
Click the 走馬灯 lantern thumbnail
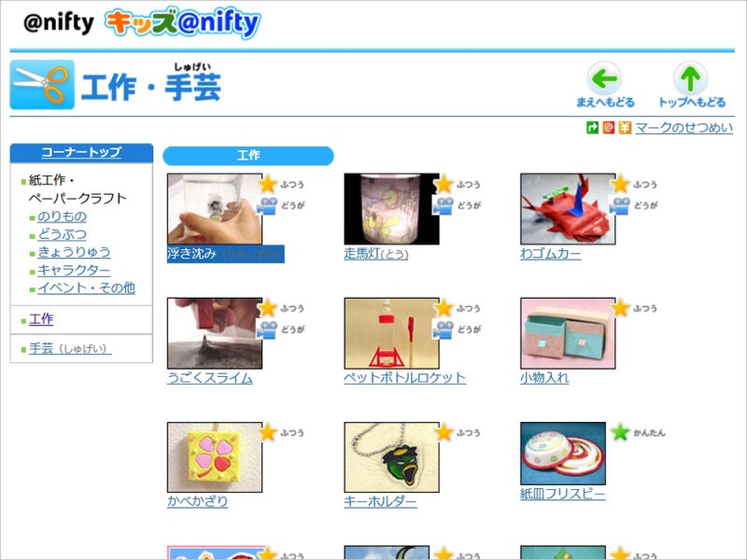tap(391, 209)
